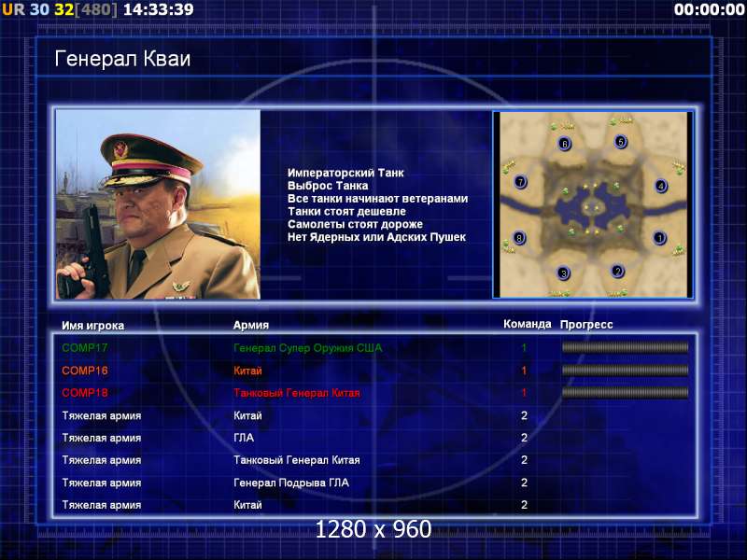
Task: Click the "Выброс Танка" line
Action: point(328,186)
